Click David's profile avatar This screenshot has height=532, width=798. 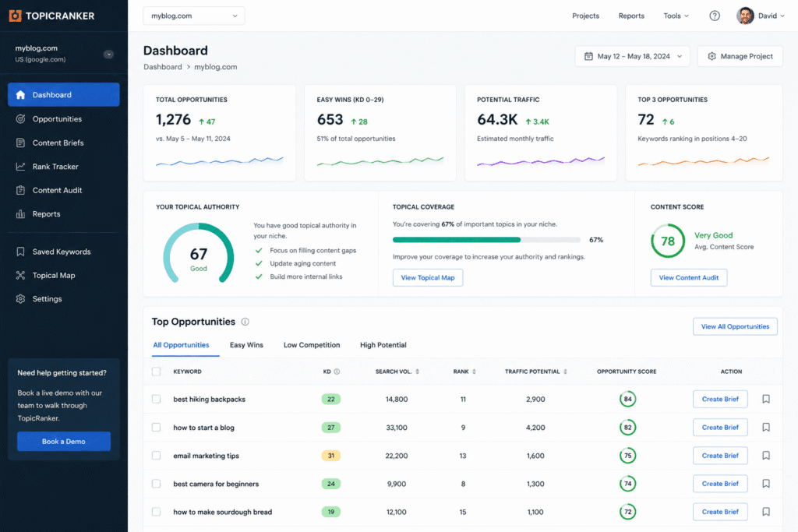click(x=745, y=16)
